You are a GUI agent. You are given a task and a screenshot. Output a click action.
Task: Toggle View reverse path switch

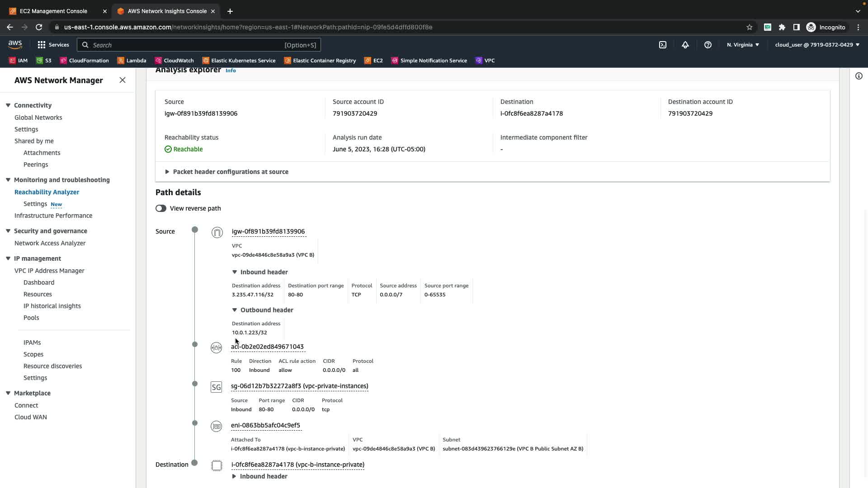pos(161,208)
